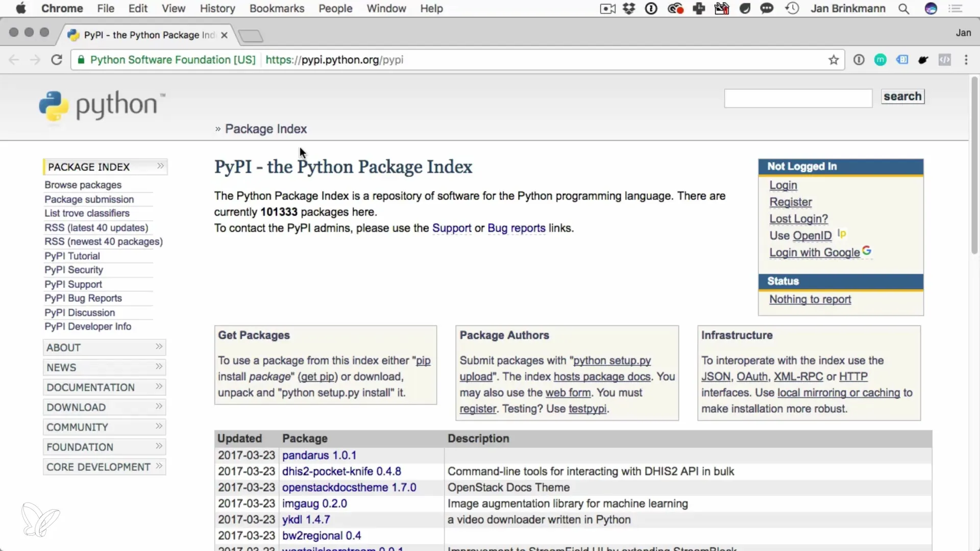Open imgaug 0.2.0 package
This screenshot has width=980, height=551.
click(x=314, y=504)
